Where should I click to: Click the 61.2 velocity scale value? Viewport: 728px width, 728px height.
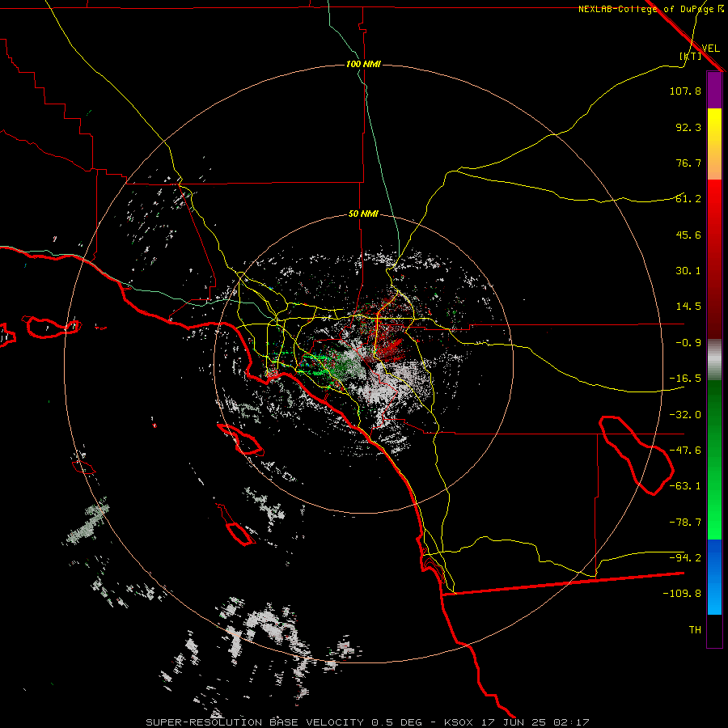[688, 199]
